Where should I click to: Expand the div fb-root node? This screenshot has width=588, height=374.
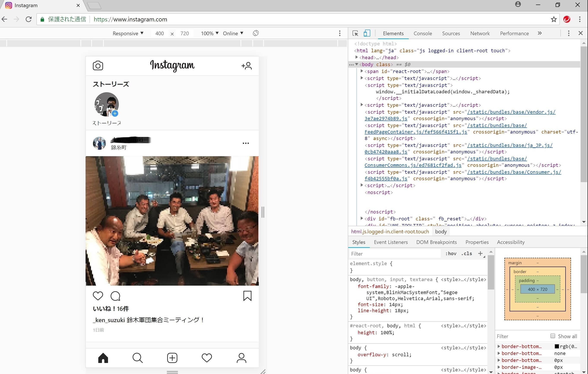pyautogui.click(x=362, y=218)
